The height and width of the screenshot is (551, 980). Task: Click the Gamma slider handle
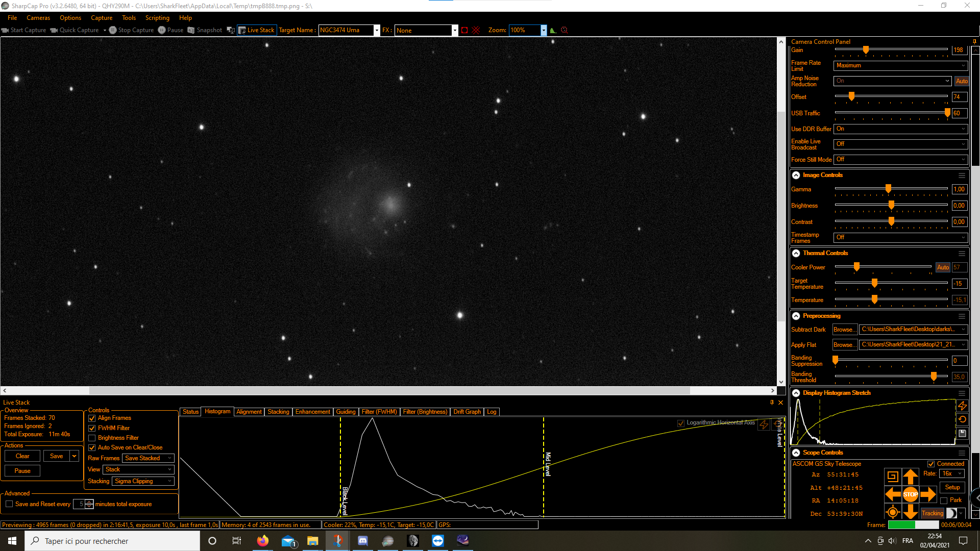pos(888,189)
